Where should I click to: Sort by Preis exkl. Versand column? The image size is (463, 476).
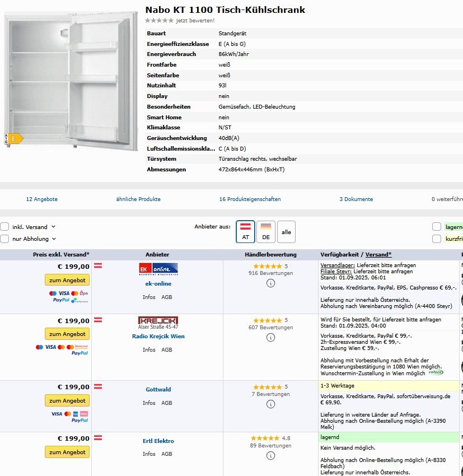click(x=61, y=255)
